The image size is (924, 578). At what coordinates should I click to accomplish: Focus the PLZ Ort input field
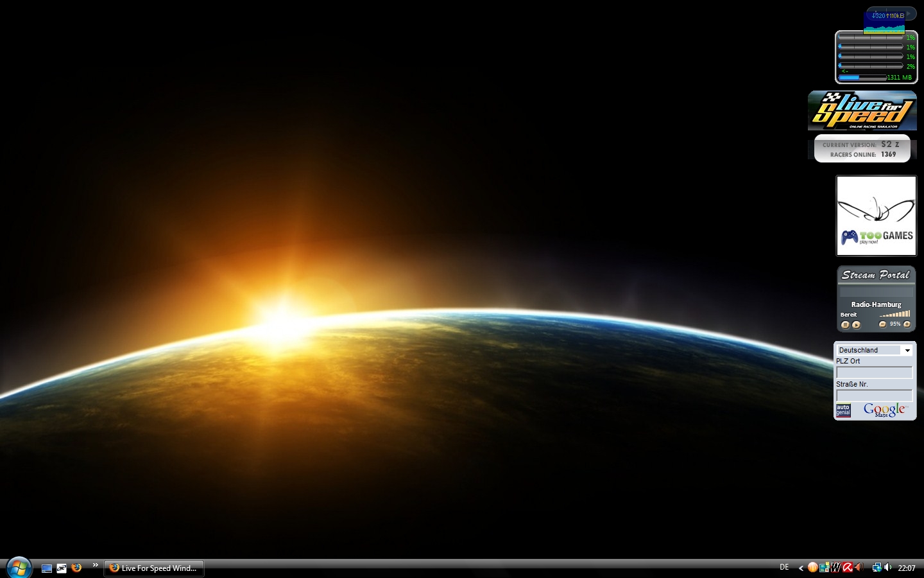pyautogui.click(x=874, y=372)
